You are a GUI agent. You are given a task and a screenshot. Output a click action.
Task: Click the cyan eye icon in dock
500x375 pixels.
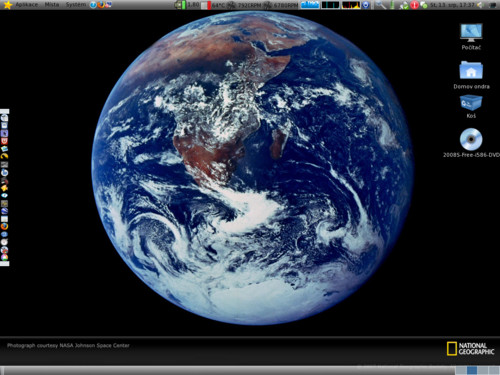click(4, 196)
